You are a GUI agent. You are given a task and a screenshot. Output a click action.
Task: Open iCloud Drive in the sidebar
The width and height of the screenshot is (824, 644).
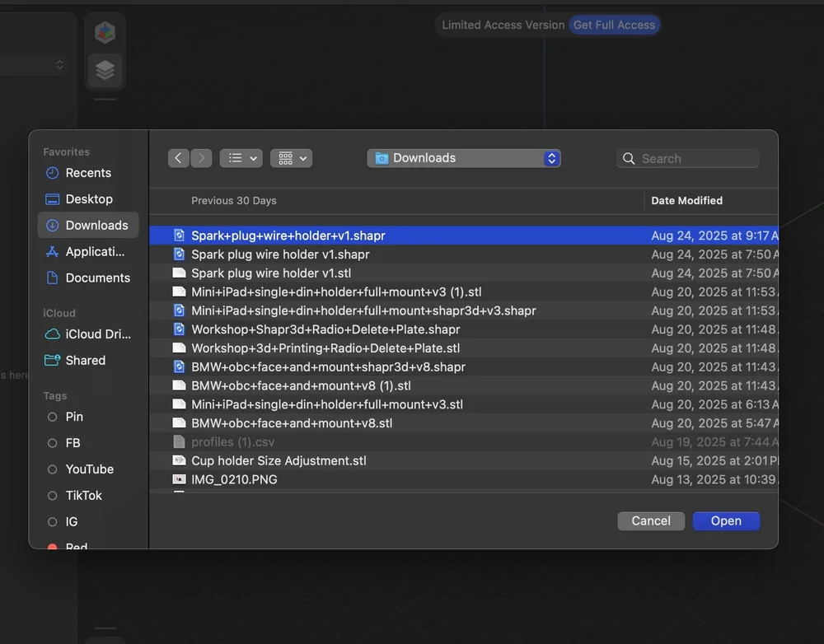(88, 334)
